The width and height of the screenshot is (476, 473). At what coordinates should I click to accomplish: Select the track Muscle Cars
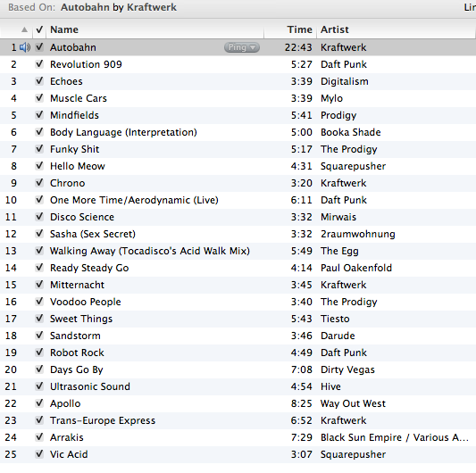(x=79, y=98)
